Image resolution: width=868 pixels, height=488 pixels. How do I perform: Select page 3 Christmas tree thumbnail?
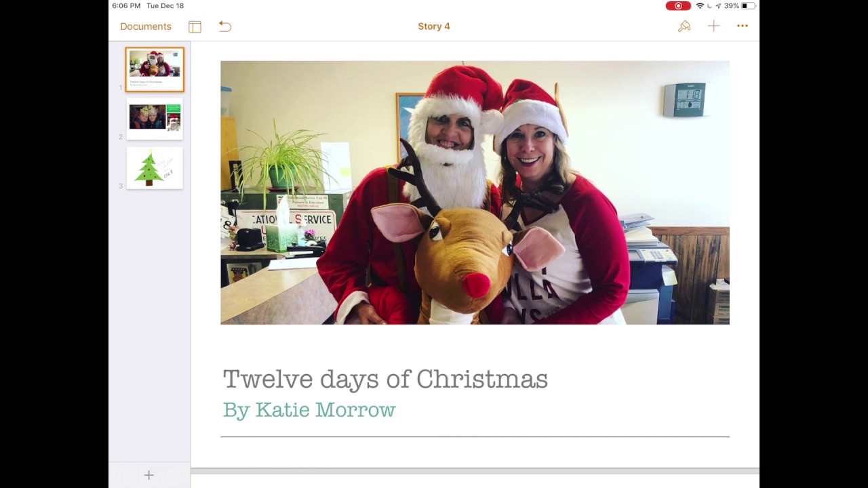coord(155,168)
